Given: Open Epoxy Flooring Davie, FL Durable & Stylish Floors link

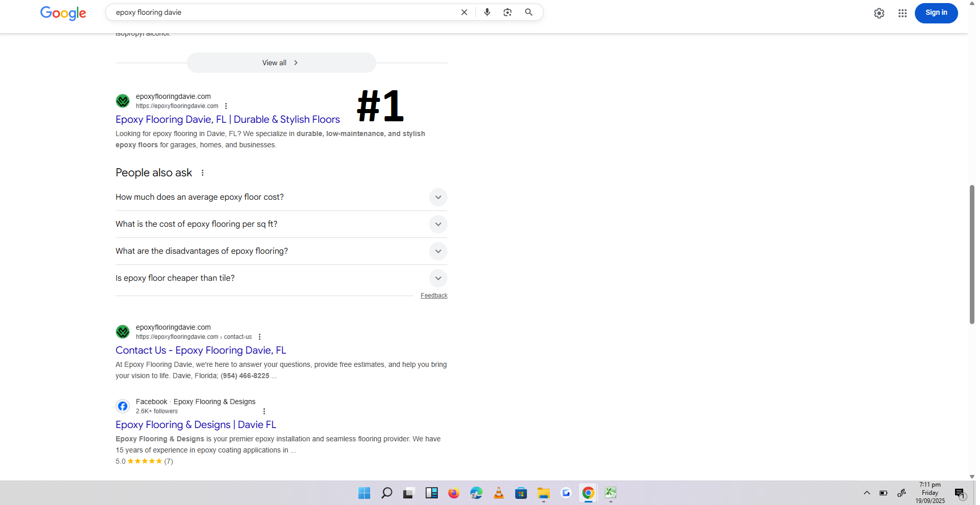Looking at the screenshot, I should pyautogui.click(x=228, y=119).
